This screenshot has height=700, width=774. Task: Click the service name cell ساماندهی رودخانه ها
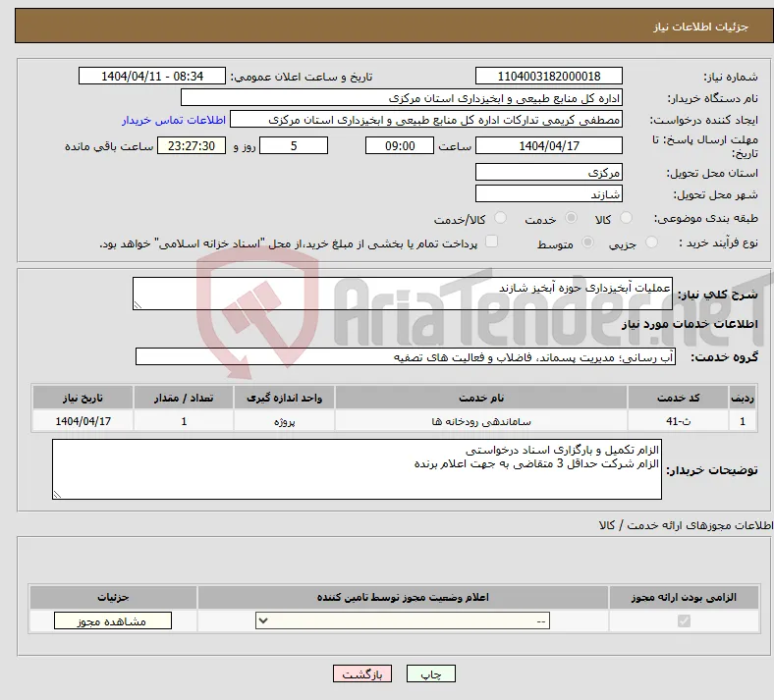tap(481, 421)
